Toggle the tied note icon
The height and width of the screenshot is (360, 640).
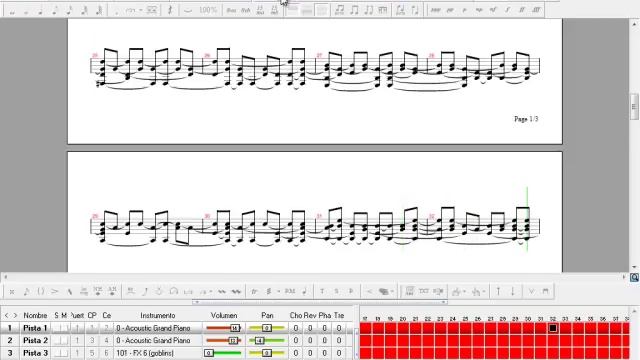pyautogui.click(x=187, y=10)
